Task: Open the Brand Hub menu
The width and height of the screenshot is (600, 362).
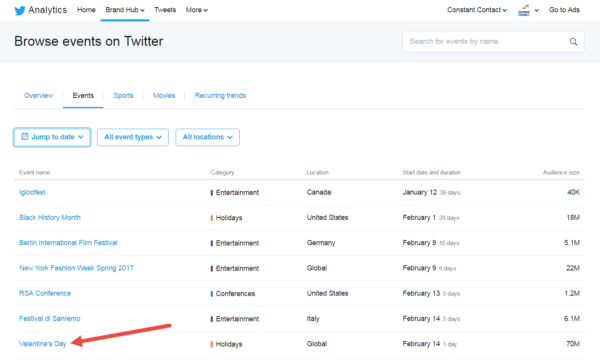Action: pos(125,10)
